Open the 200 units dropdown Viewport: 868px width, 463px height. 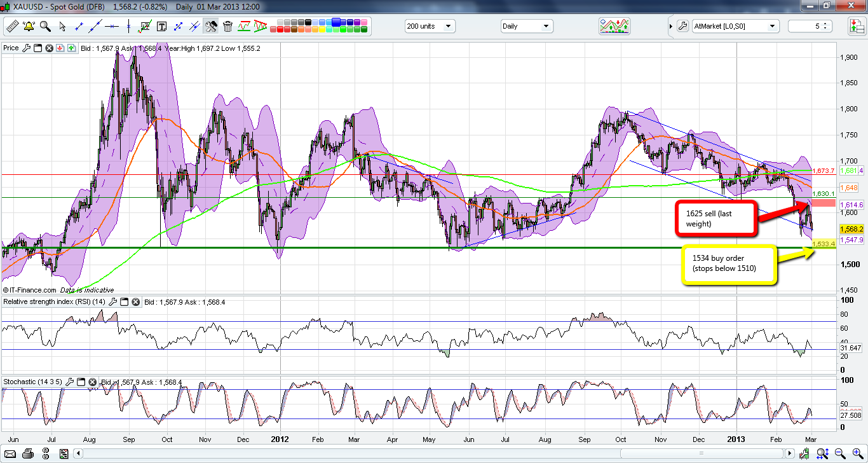coord(449,26)
